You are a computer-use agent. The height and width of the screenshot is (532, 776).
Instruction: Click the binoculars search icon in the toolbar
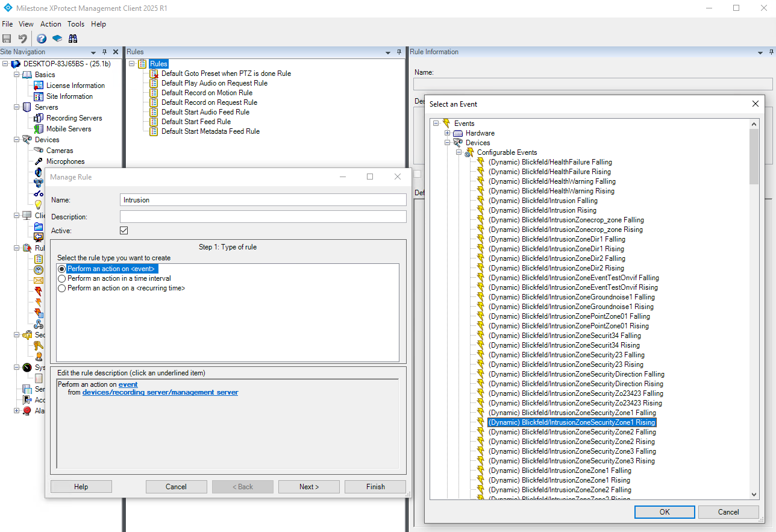[x=73, y=39]
